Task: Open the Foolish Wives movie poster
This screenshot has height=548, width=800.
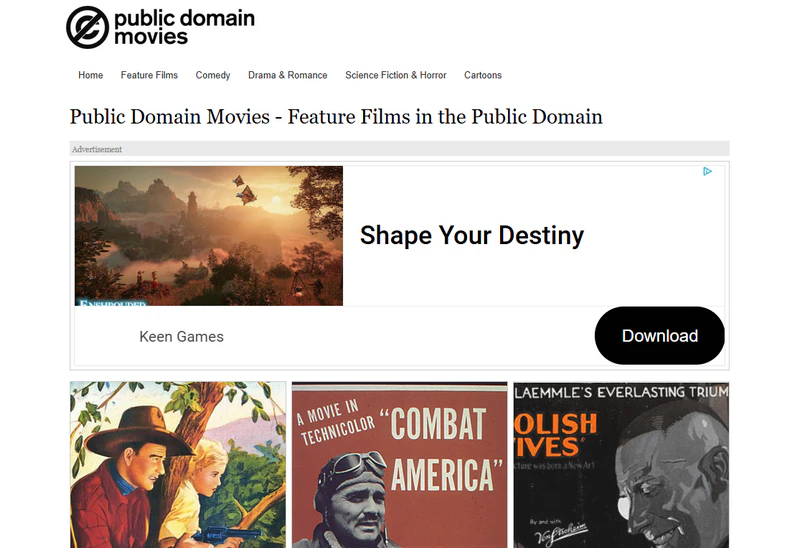Action: (x=621, y=465)
